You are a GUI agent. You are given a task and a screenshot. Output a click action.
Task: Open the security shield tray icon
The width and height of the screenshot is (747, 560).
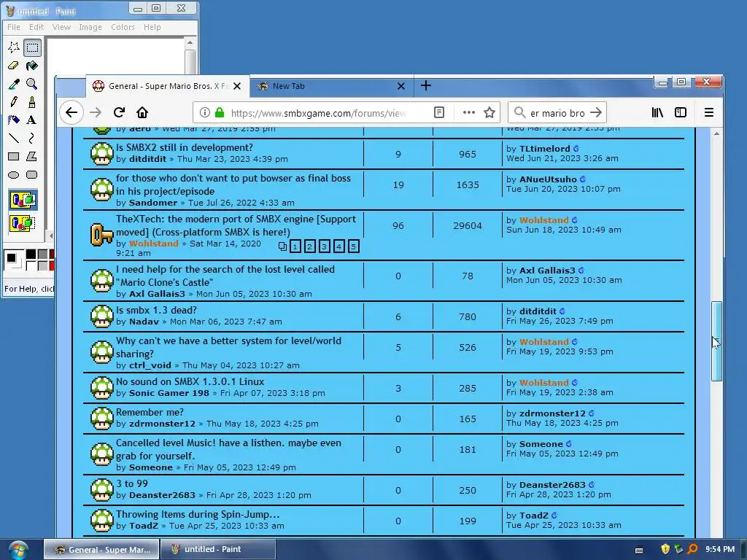pyautogui.click(x=665, y=549)
